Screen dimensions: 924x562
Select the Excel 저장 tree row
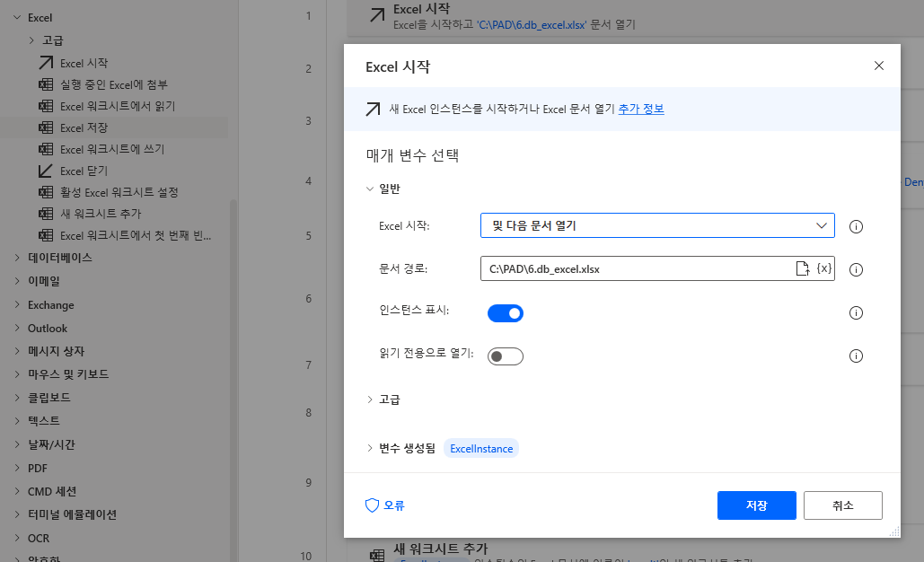[x=114, y=127]
